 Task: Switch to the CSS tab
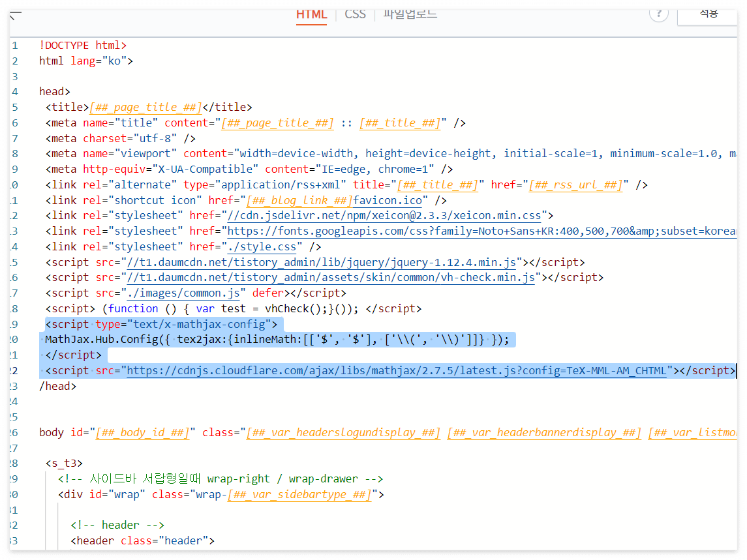click(356, 15)
